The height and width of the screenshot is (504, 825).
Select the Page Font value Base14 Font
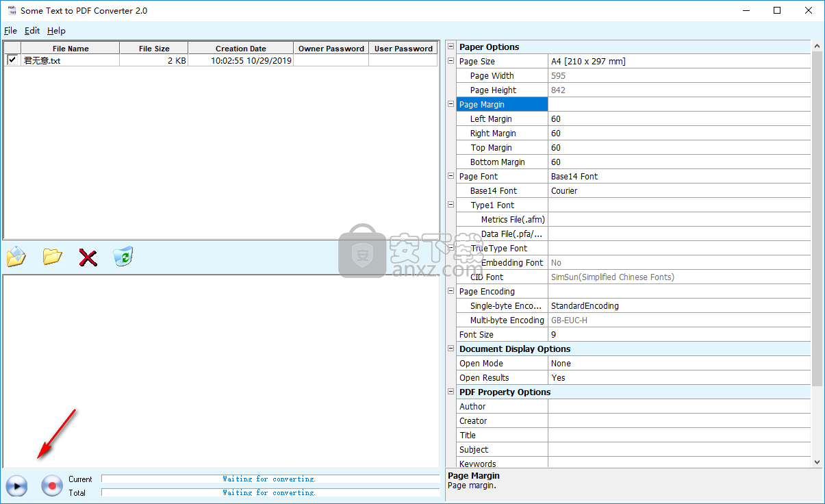click(x=679, y=176)
